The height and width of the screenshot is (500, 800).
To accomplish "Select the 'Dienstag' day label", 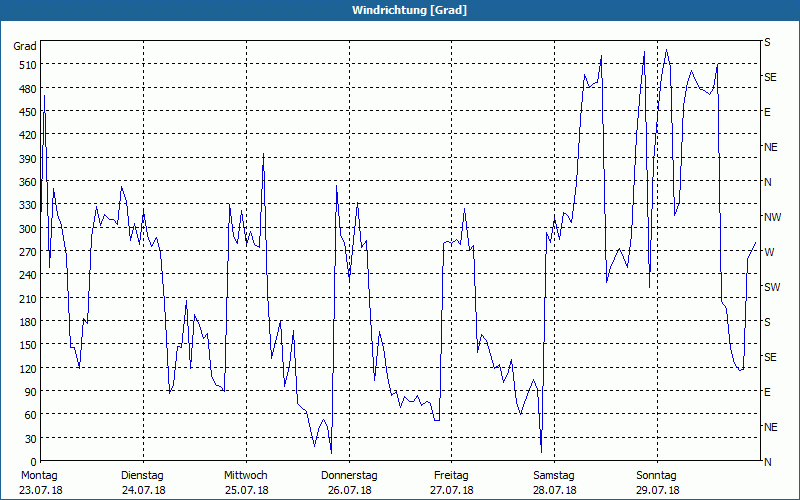I will tap(142, 476).
